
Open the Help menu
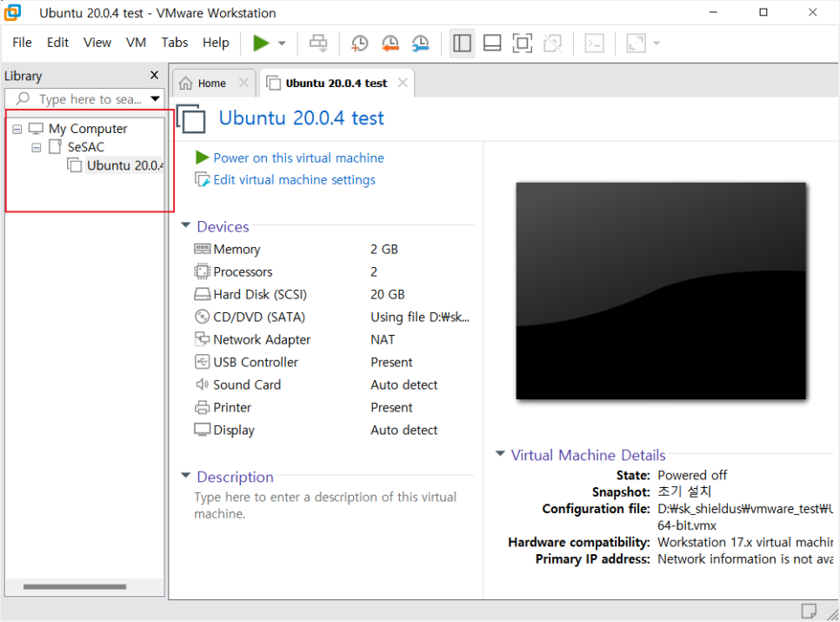(216, 43)
